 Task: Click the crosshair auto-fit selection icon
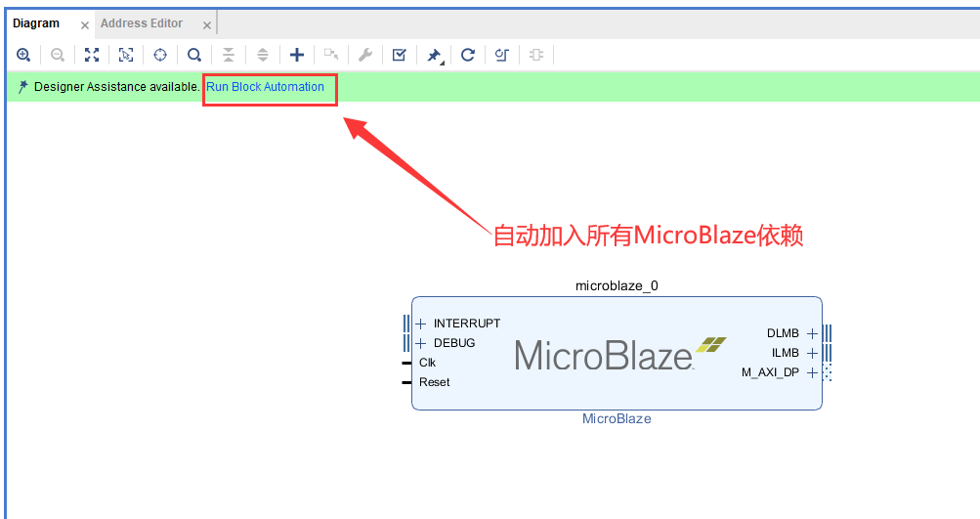click(160, 55)
